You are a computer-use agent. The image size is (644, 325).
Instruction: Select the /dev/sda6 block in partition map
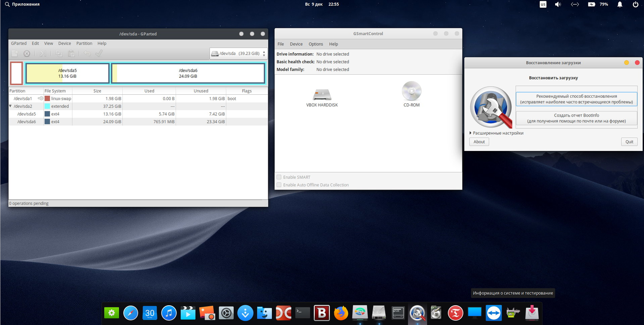[x=188, y=73]
